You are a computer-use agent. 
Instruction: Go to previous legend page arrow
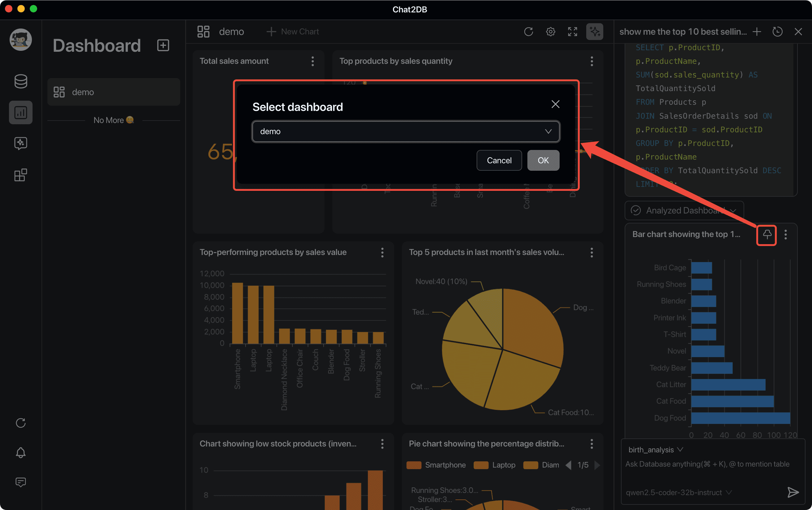pyautogui.click(x=568, y=465)
